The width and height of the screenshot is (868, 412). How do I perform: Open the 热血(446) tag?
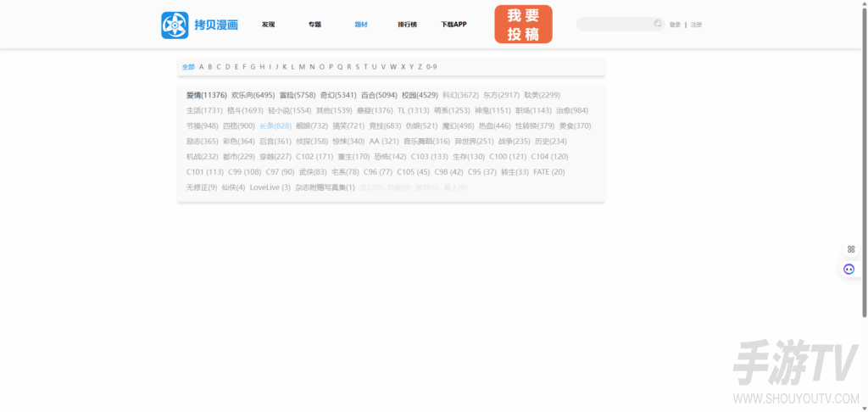click(x=495, y=126)
